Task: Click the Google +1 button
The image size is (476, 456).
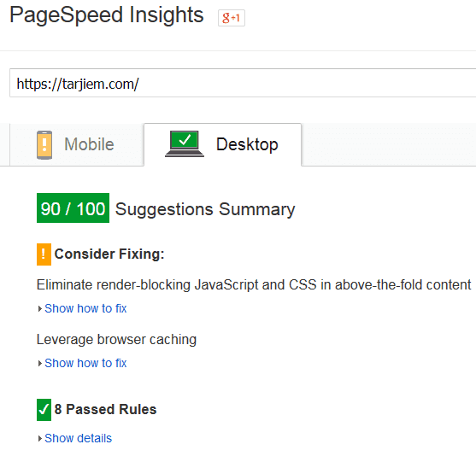Action: 232,18
